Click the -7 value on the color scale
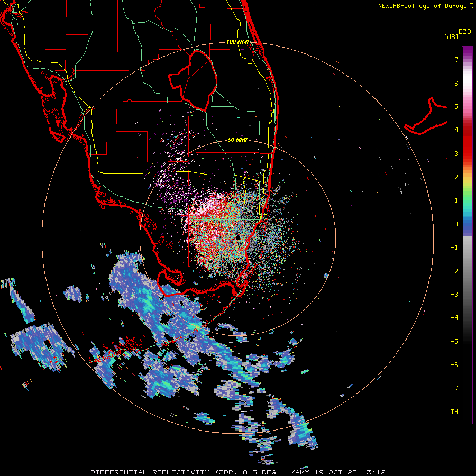The image size is (476, 476). pos(454,388)
